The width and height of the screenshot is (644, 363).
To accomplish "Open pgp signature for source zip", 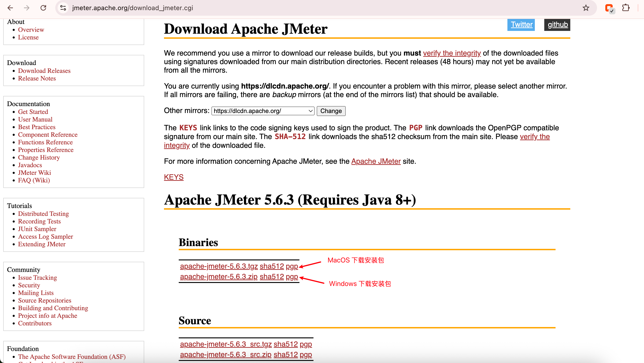I will (306, 355).
